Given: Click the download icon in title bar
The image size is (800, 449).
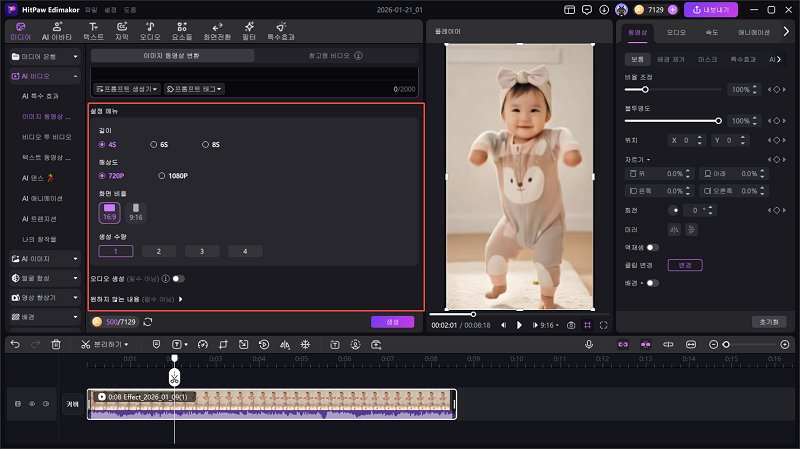Looking at the screenshot, I should point(604,10).
